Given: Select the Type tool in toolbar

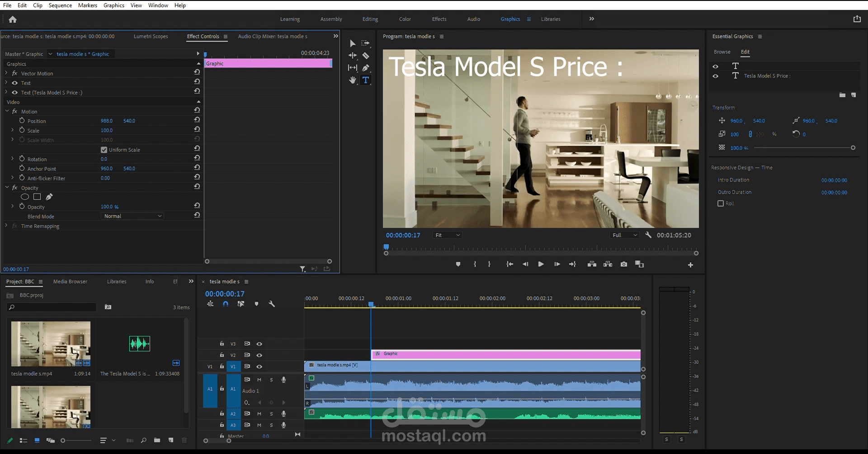Looking at the screenshot, I should click(x=366, y=80).
